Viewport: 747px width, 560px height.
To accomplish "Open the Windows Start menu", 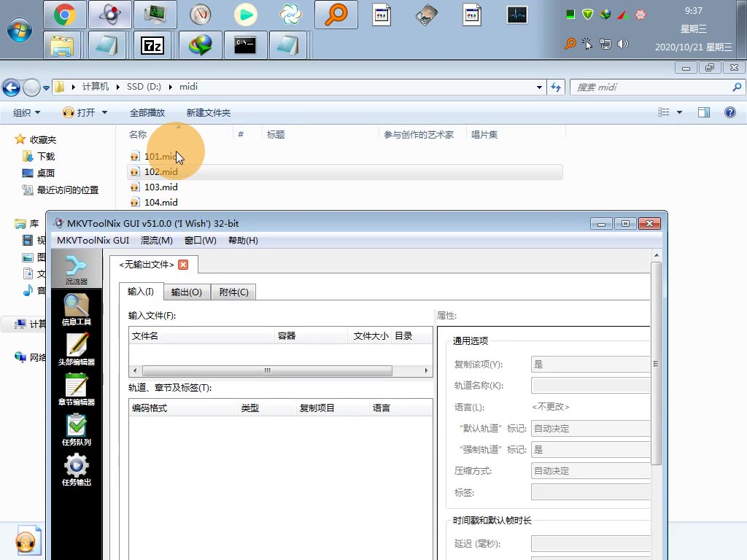I will [20, 31].
